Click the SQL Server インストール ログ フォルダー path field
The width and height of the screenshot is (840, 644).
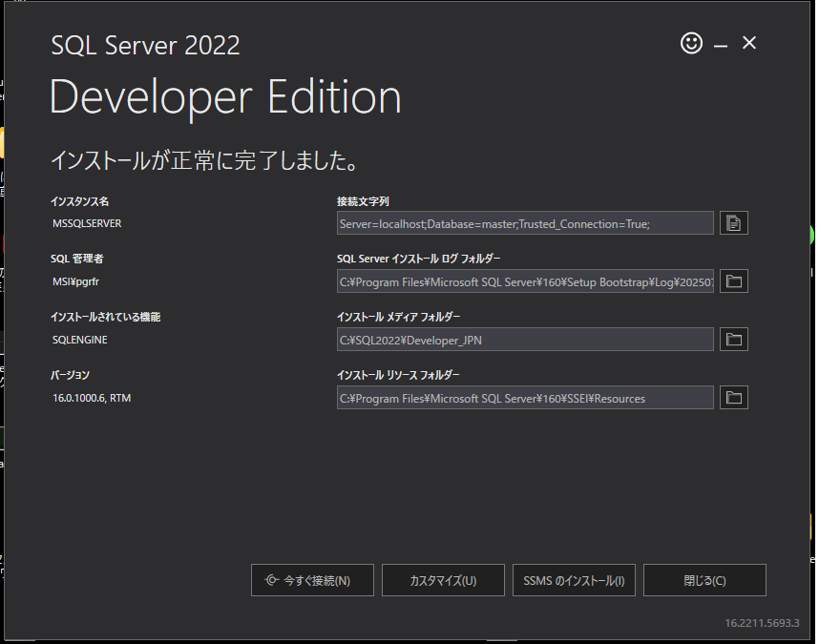click(525, 280)
